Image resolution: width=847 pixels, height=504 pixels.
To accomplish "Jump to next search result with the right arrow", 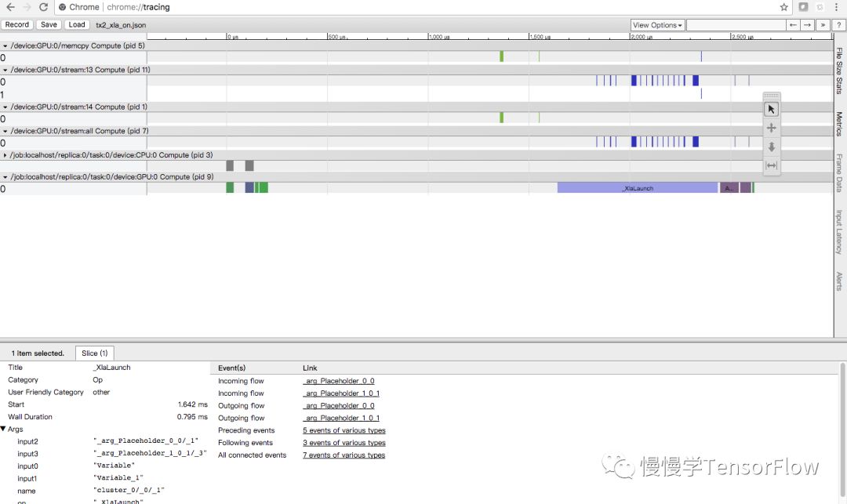I will [x=807, y=25].
